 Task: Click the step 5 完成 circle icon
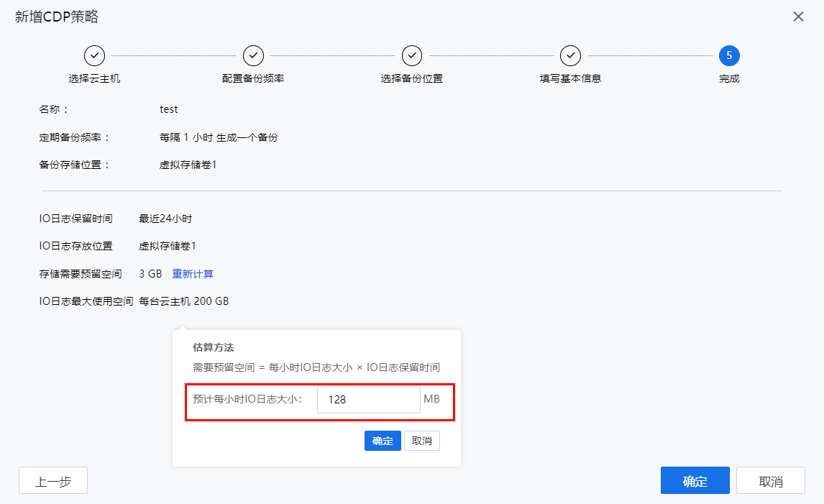tap(729, 55)
